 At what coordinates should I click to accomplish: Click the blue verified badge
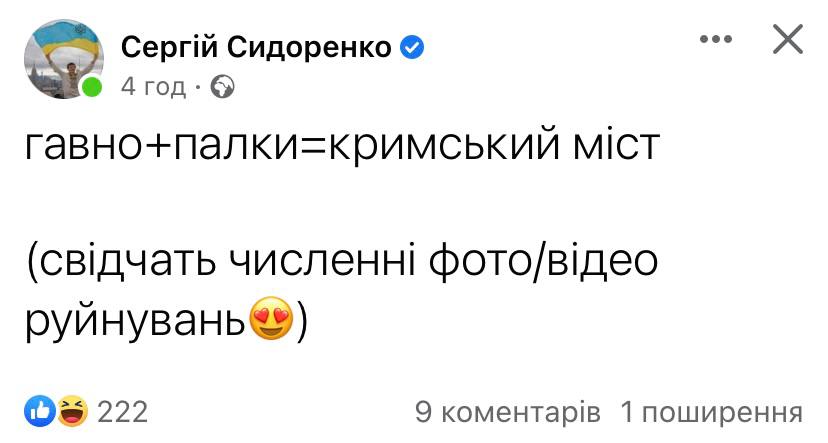(x=412, y=46)
